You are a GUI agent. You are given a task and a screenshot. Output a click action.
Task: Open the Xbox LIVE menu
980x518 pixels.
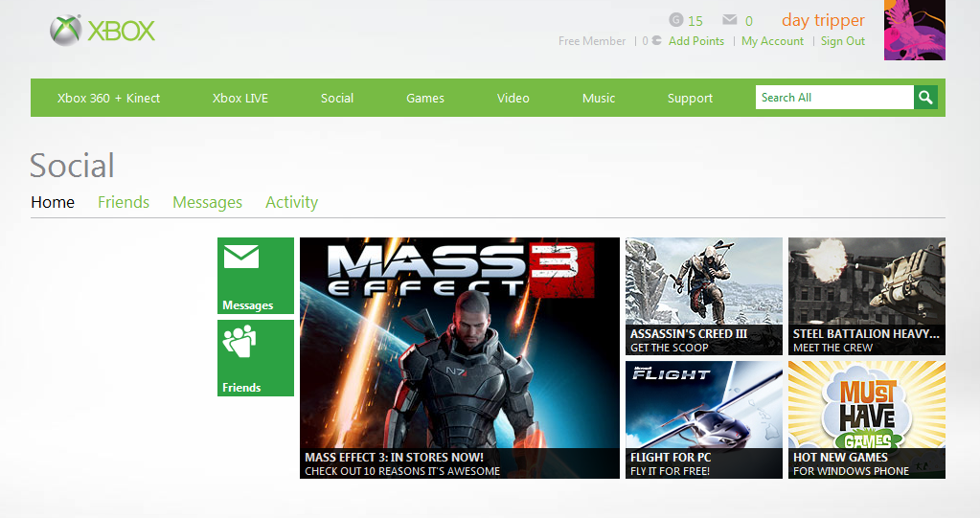[240, 98]
